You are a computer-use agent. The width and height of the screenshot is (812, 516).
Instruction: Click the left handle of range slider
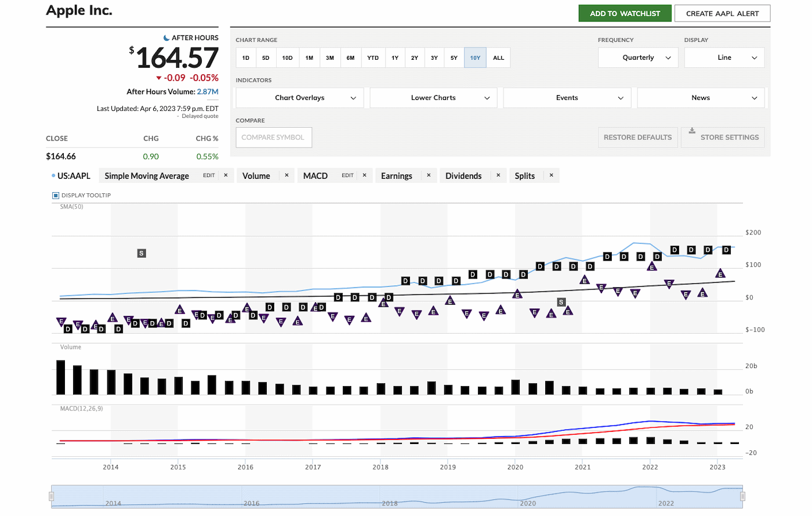tap(52, 496)
